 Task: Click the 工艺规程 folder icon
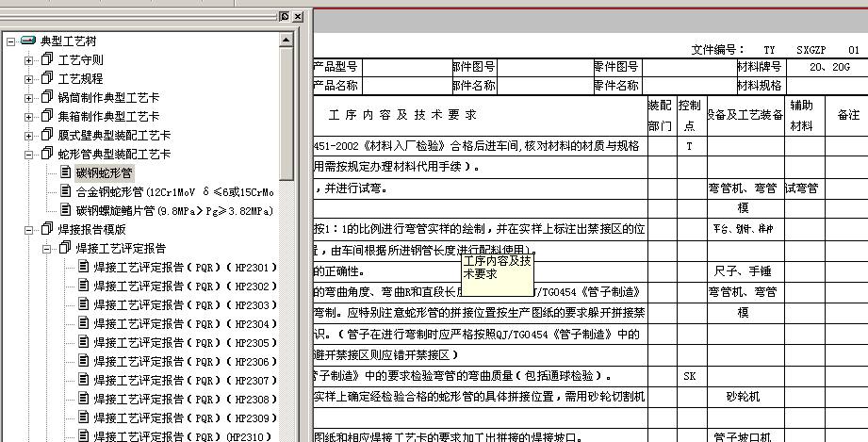(47, 78)
